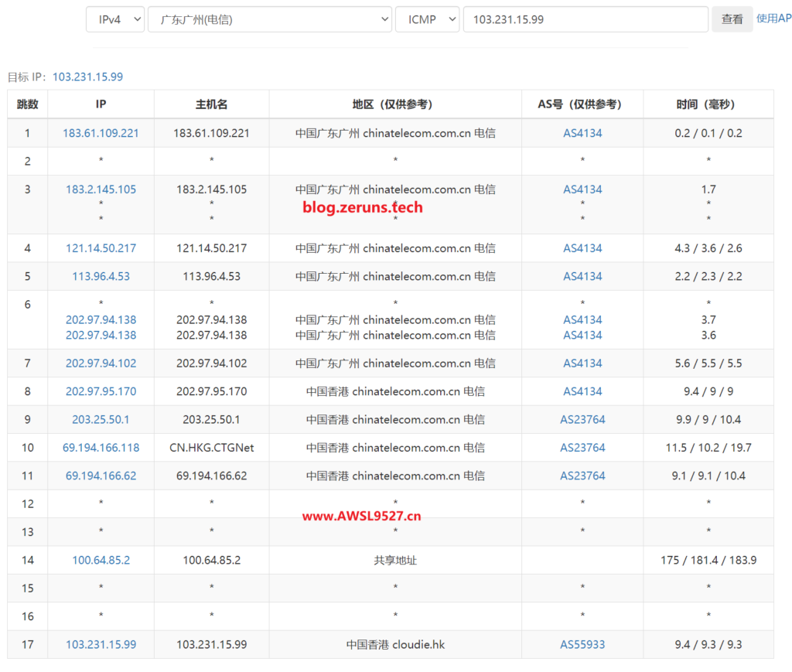Screen dimensions: 792x672
Task: Click the 主机名 column header
Action: [212, 104]
